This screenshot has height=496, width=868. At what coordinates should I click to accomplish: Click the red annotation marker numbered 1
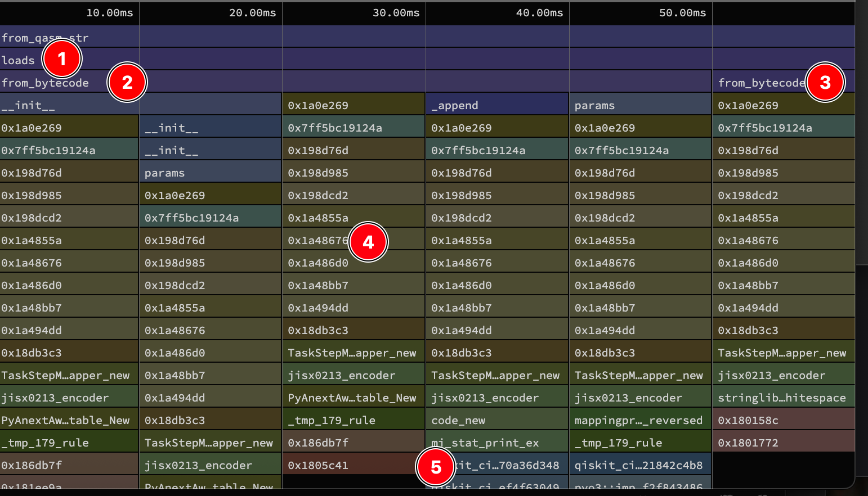coord(62,59)
